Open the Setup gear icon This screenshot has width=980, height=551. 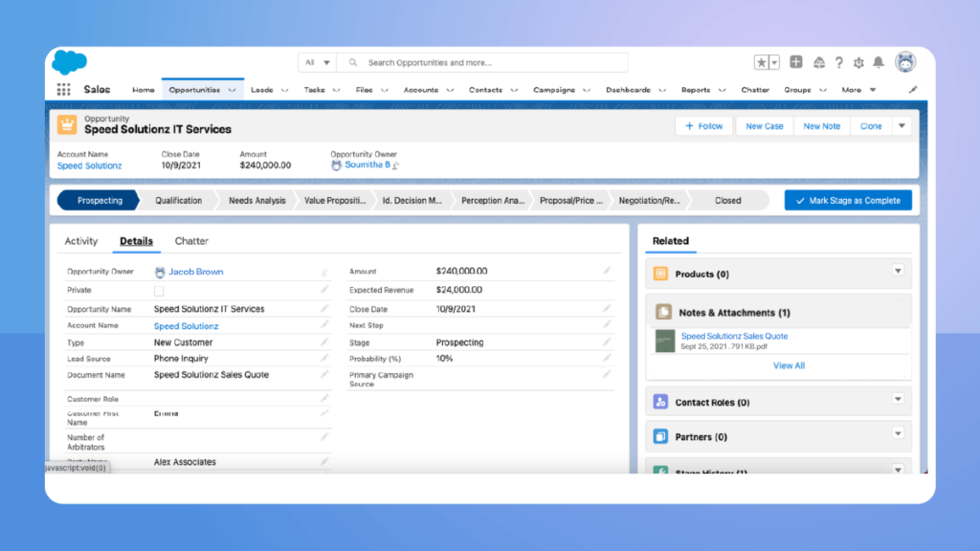(858, 62)
